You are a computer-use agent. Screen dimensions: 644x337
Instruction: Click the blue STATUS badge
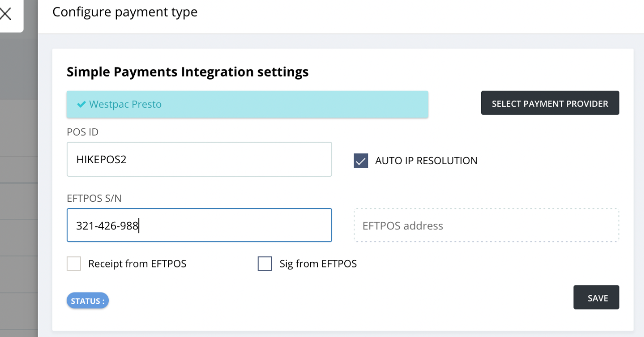point(88,301)
